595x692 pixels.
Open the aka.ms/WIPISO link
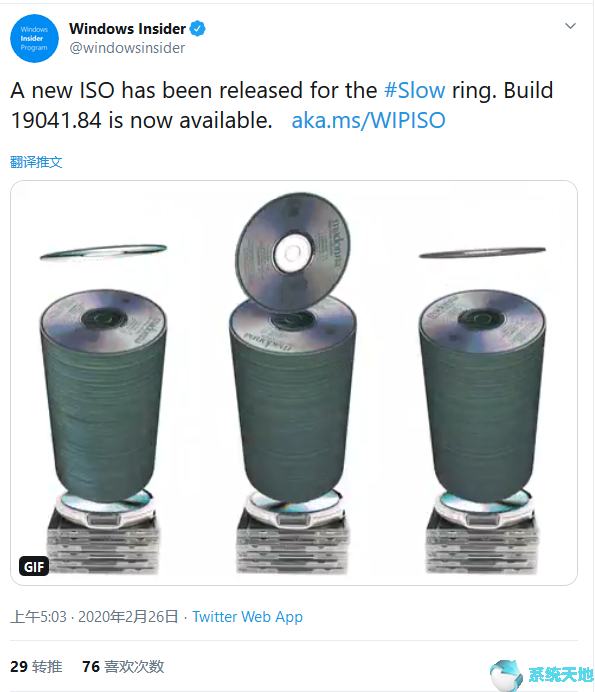click(369, 120)
